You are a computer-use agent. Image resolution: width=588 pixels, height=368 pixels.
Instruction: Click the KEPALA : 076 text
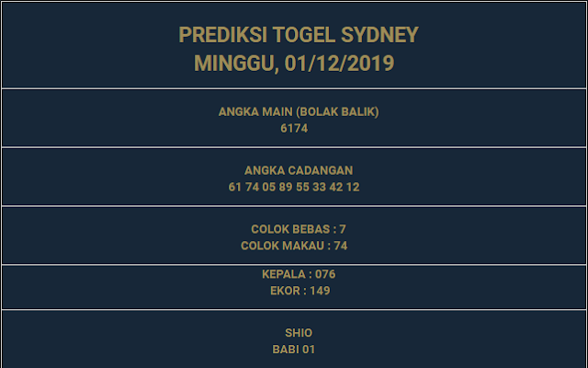[x=299, y=274]
